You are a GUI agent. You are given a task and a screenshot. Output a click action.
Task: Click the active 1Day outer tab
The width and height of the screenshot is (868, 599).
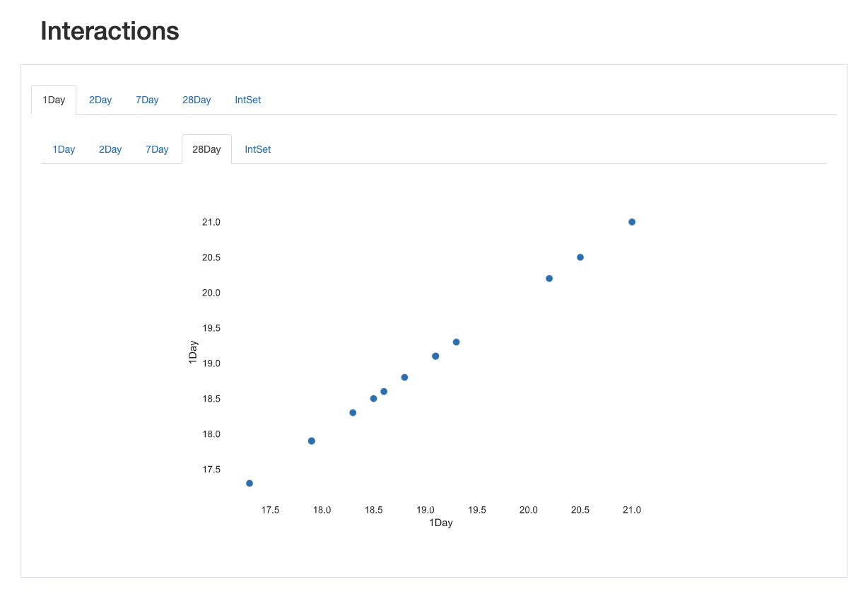click(53, 100)
